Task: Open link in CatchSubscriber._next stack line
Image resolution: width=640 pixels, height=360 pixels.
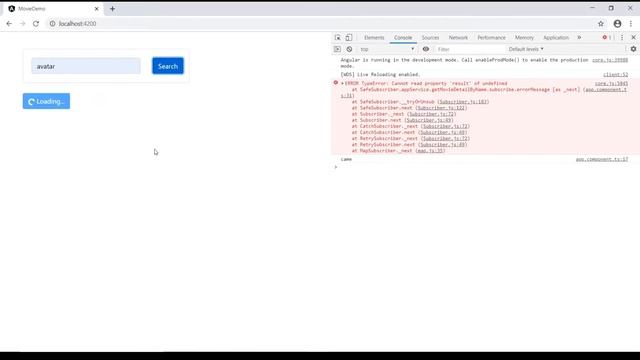Action: pyautogui.click(x=445, y=126)
